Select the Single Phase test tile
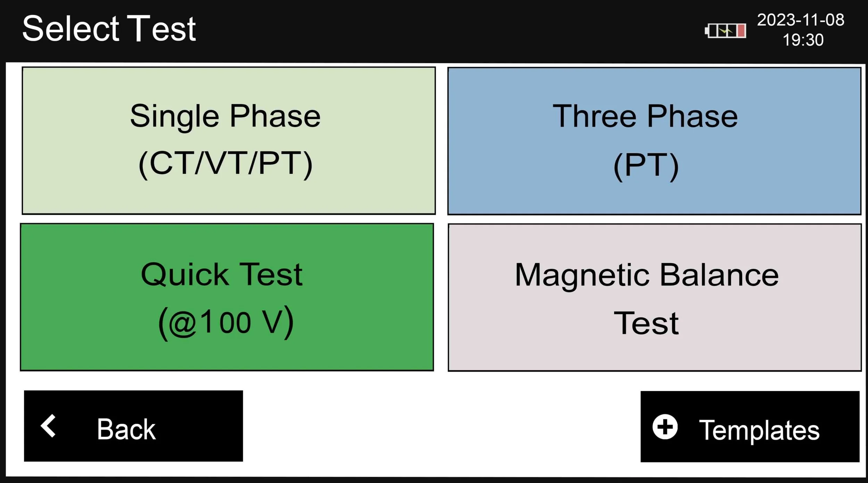The height and width of the screenshot is (483, 868). pyautogui.click(x=229, y=141)
